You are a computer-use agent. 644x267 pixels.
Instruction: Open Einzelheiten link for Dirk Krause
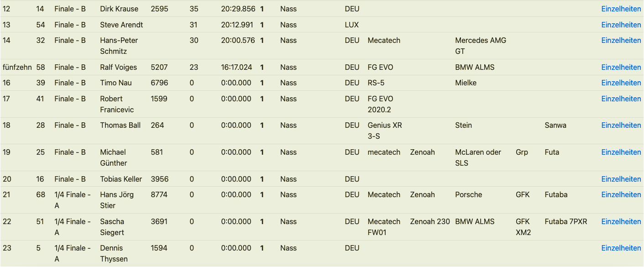coord(621,9)
